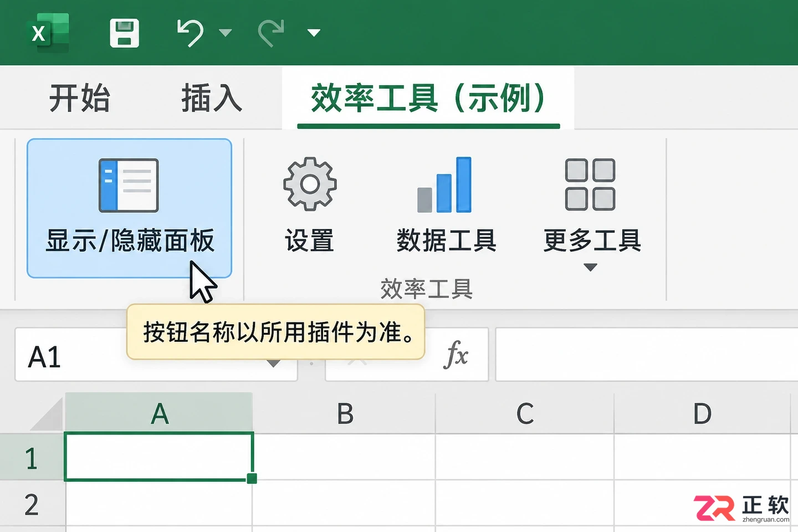Expand the 更多工具 dropdown menu

(x=591, y=213)
